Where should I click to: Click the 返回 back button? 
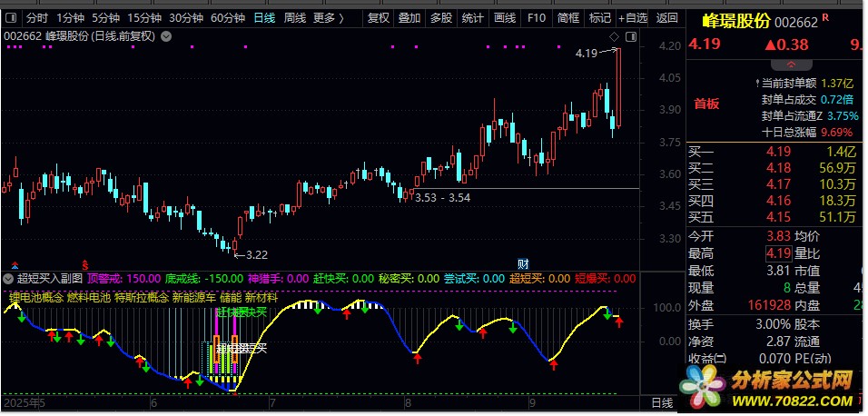coord(667,18)
